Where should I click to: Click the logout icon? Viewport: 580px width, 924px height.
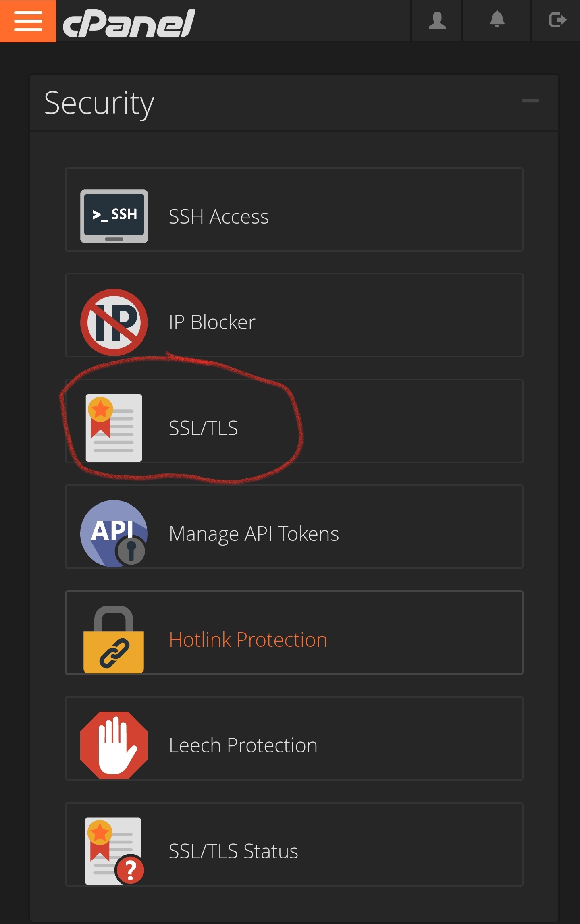tap(557, 20)
